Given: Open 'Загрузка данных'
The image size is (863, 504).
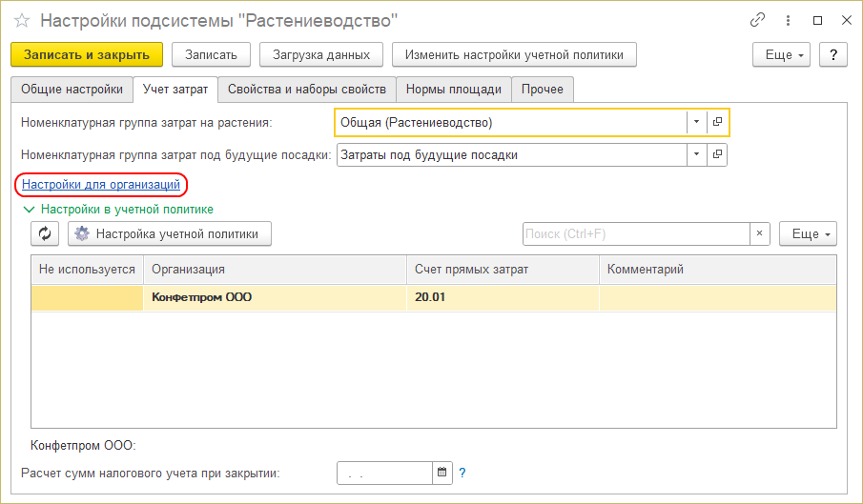Looking at the screenshot, I should pyautogui.click(x=321, y=55).
